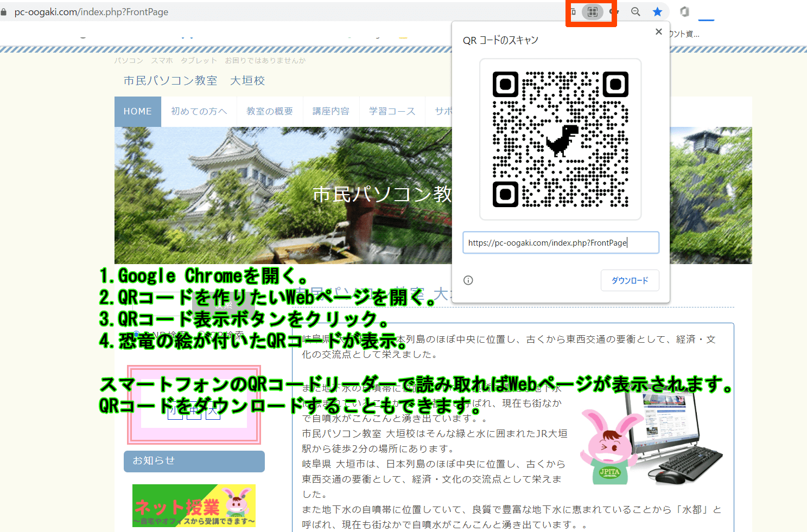Click the password key icon in address bar
807x532 pixels.
tap(614, 12)
